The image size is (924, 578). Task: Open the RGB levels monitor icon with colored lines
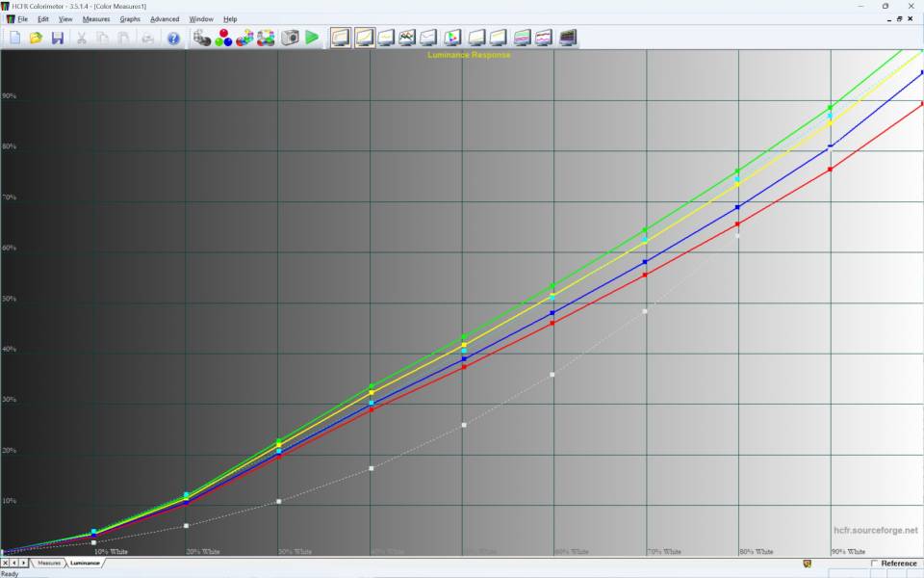pos(407,38)
